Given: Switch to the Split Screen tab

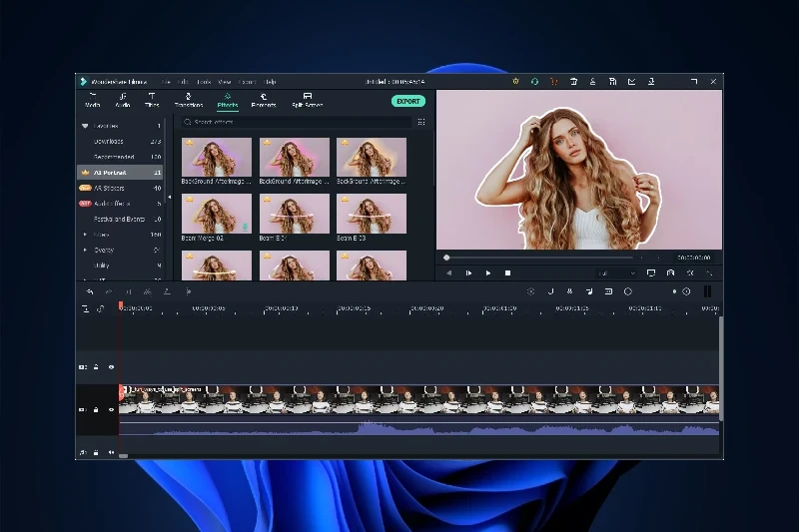Looking at the screenshot, I should click(x=308, y=100).
